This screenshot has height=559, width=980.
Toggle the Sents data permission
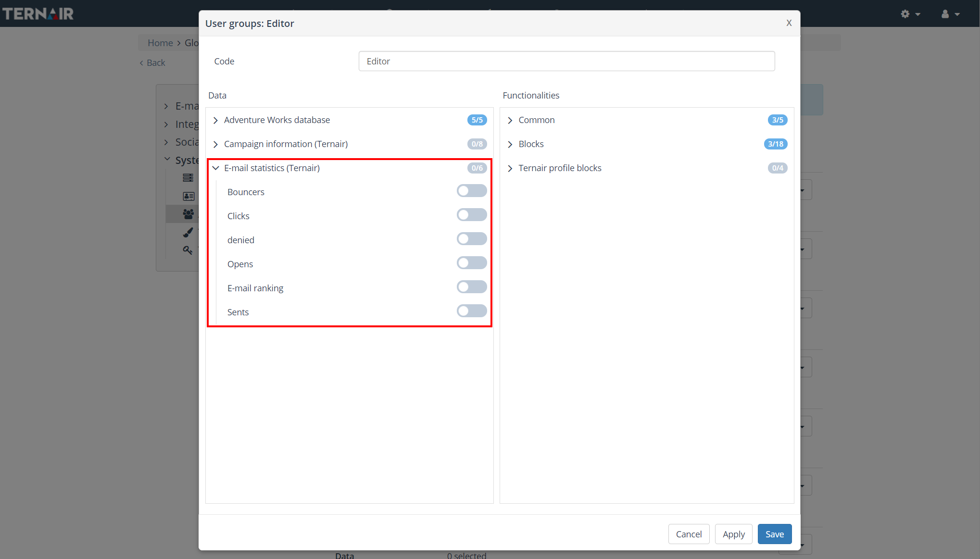[471, 311]
